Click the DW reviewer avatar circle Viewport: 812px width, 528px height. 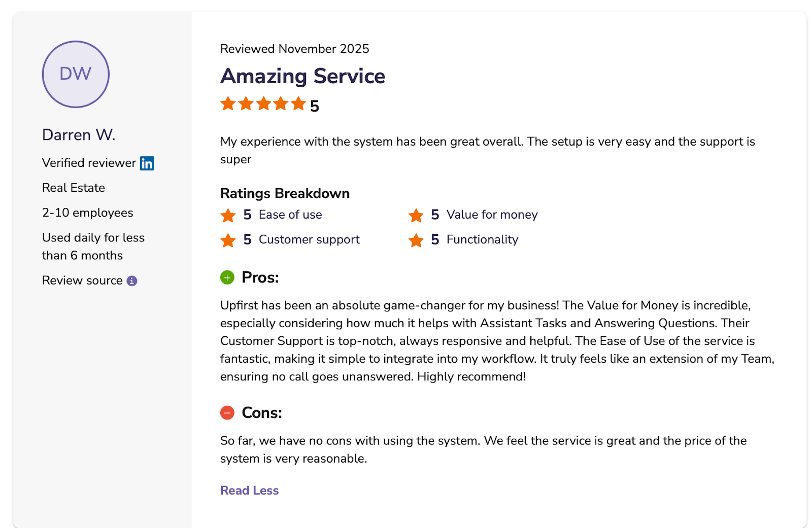point(76,74)
